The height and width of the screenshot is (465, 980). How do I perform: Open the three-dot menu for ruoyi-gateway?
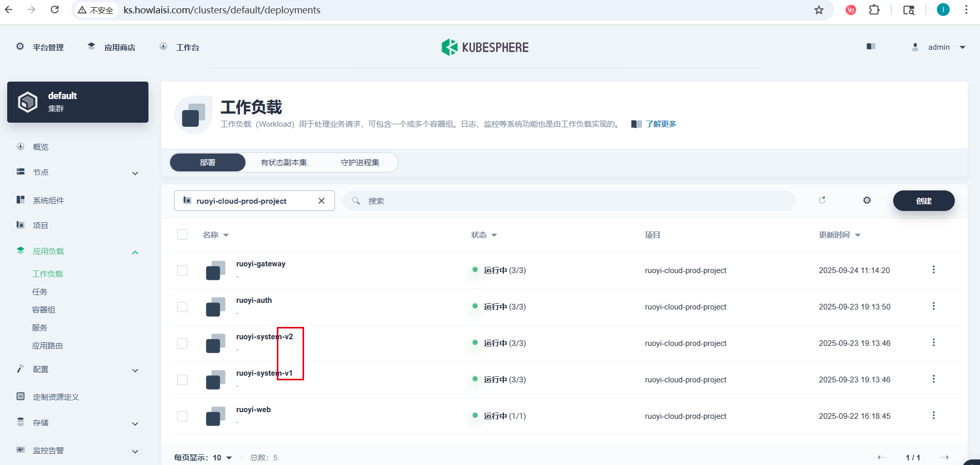[x=933, y=270]
